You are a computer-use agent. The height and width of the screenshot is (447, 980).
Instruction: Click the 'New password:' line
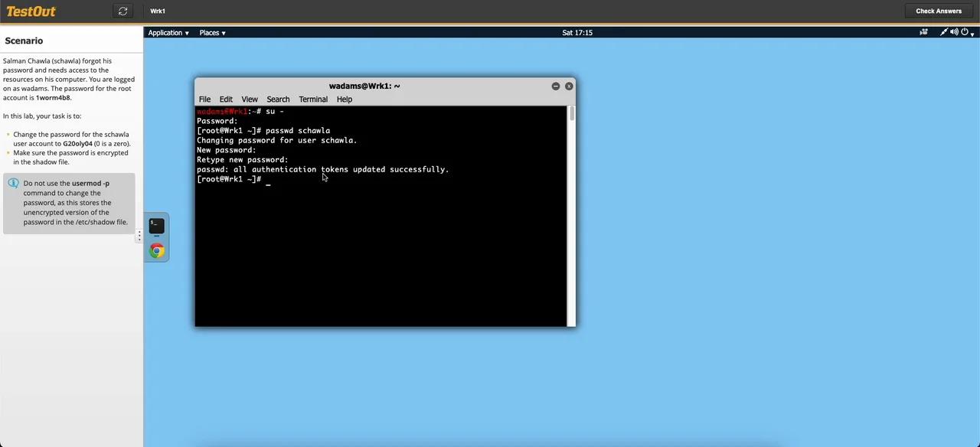click(227, 150)
